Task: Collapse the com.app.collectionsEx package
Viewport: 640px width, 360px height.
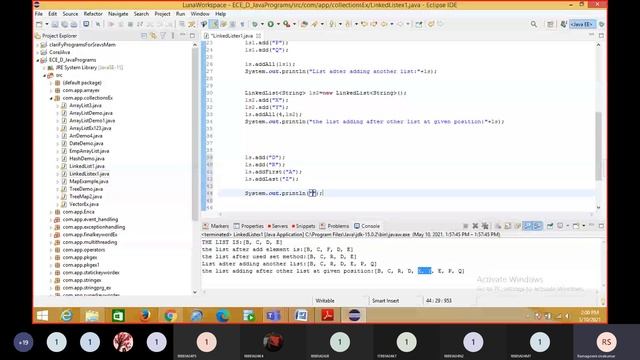Action: pos(51,98)
